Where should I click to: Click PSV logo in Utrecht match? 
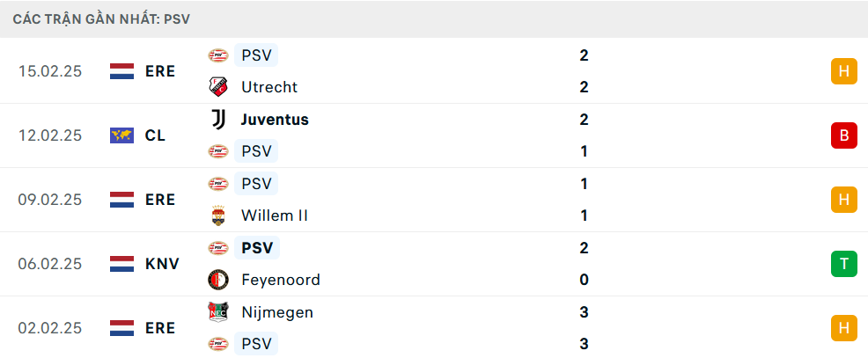tap(217, 55)
